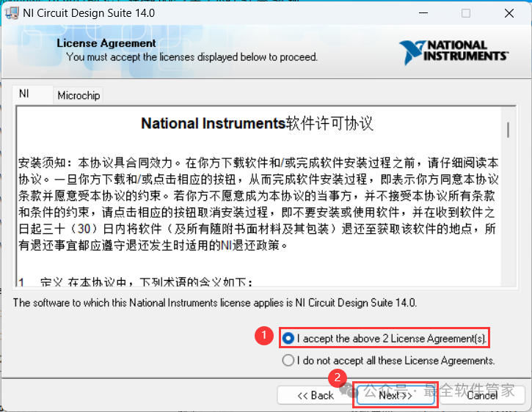Close the NI Circuit Design Suite installer window
This screenshot has width=532, height=412.
click(x=509, y=13)
